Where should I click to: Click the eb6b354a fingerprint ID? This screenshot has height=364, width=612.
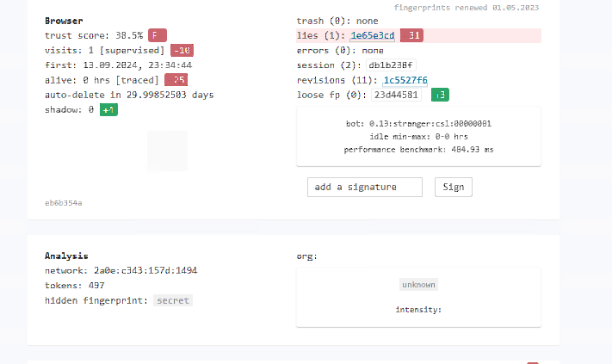[64, 203]
